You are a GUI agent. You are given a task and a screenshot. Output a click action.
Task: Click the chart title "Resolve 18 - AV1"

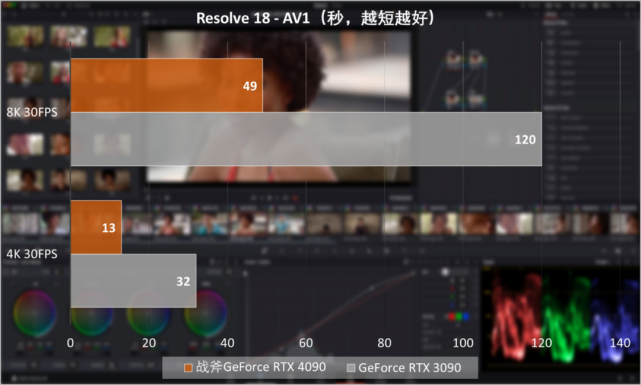[253, 18]
